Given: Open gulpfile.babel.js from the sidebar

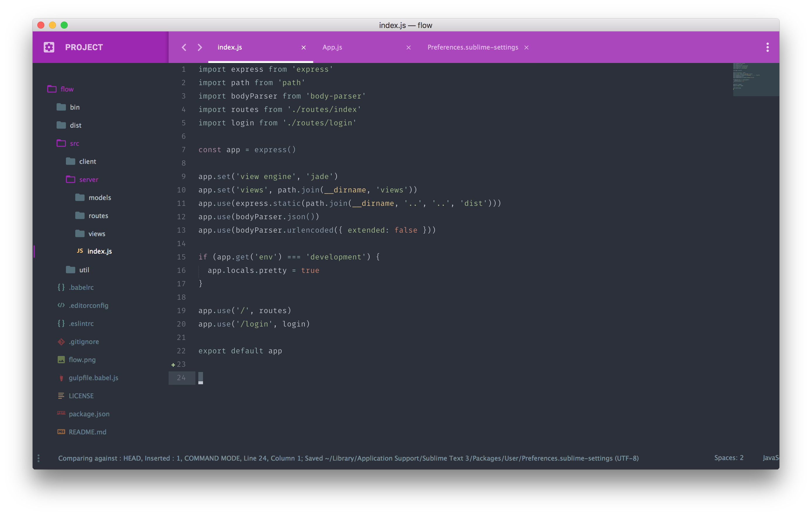Looking at the screenshot, I should click(x=93, y=378).
